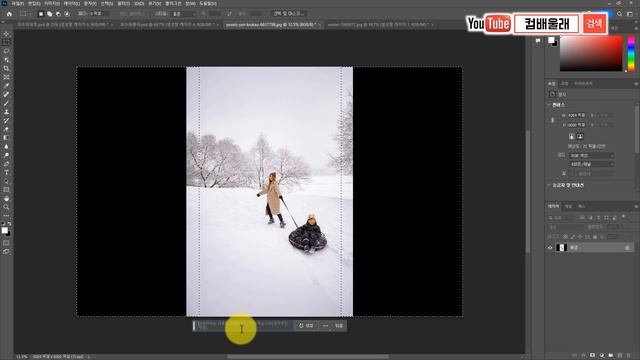Select the Gradient tool

point(6,138)
